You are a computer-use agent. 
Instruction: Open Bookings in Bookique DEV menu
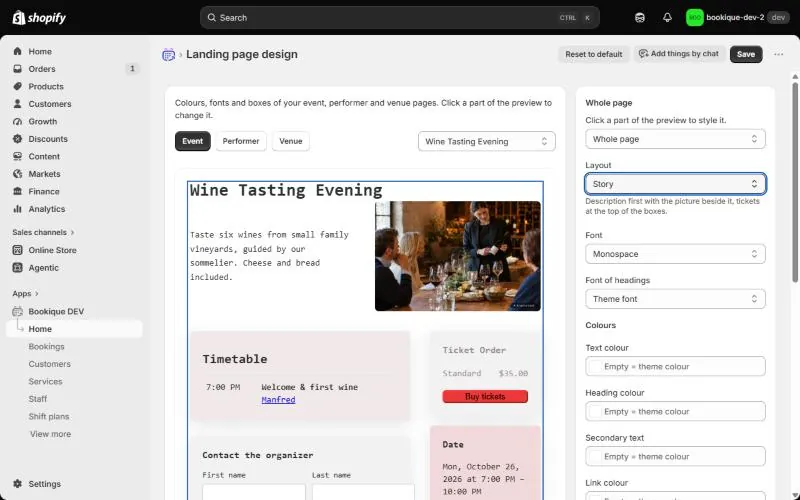pyautogui.click(x=46, y=346)
